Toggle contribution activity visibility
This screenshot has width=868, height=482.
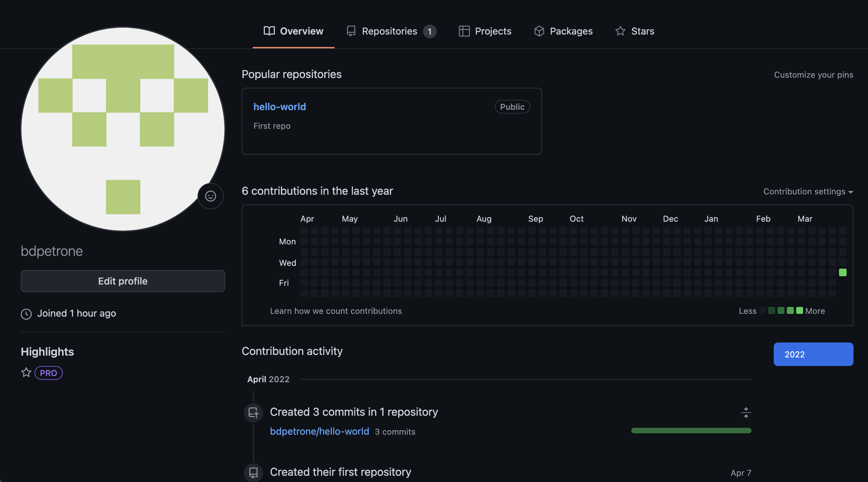pyautogui.click(x=746, y=412)
